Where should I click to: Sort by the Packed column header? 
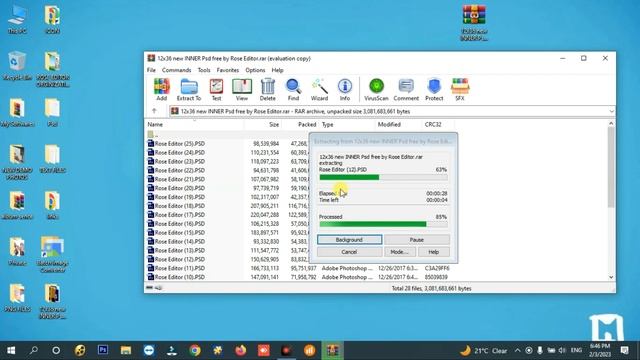point(300,124)
